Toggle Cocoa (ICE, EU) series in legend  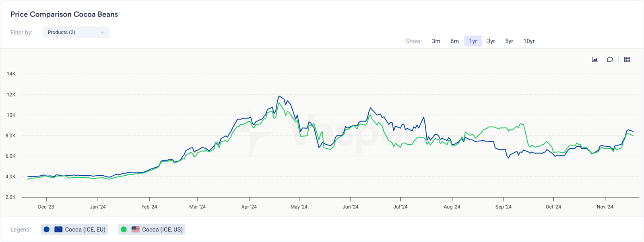pos(85,230)
